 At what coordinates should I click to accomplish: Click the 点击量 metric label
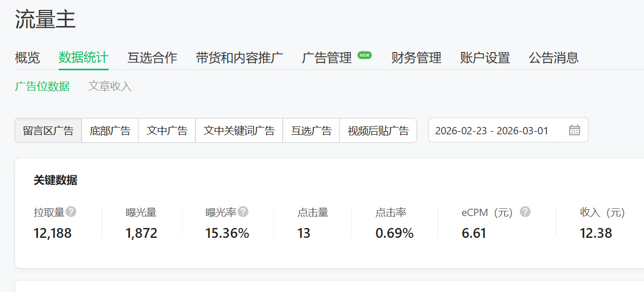[313, 212]
